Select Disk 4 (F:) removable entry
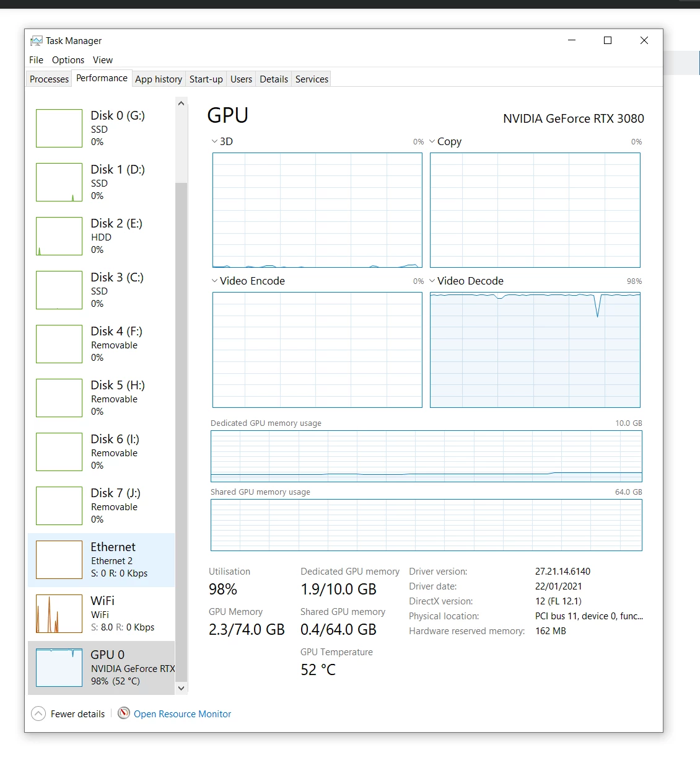700x760 pixels. coord(102,344)
